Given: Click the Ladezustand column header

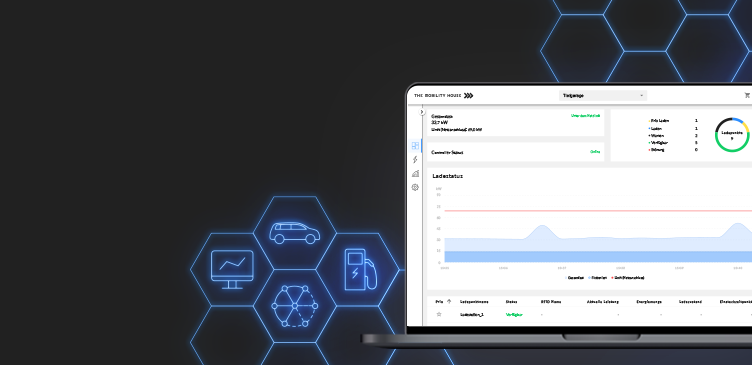Looking at the screenshot, I should tap(690, 302).
